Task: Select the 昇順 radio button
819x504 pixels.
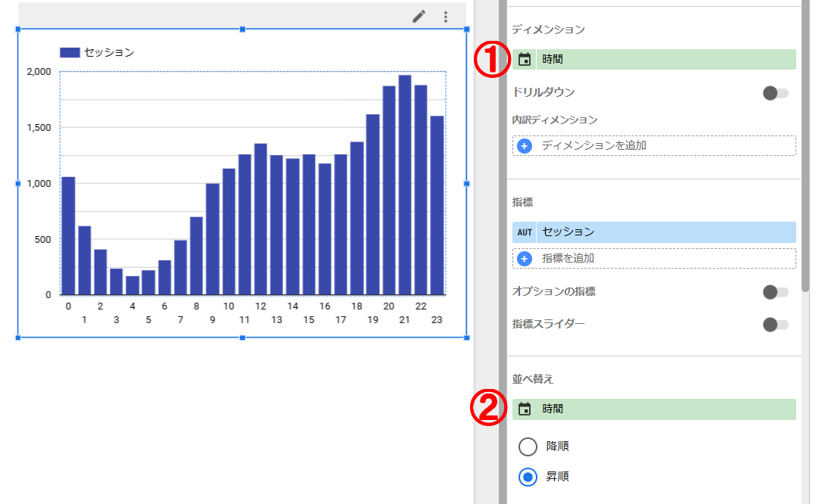Action: click(x=528, y=477)
